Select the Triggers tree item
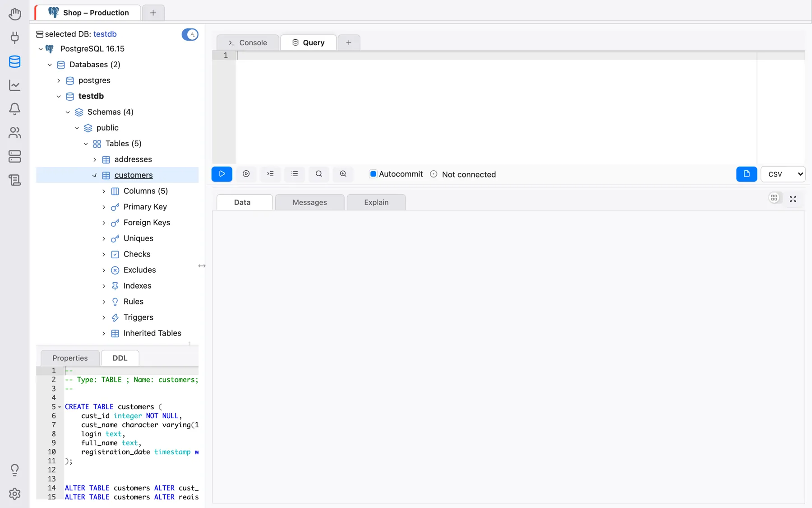 [138, 317]
